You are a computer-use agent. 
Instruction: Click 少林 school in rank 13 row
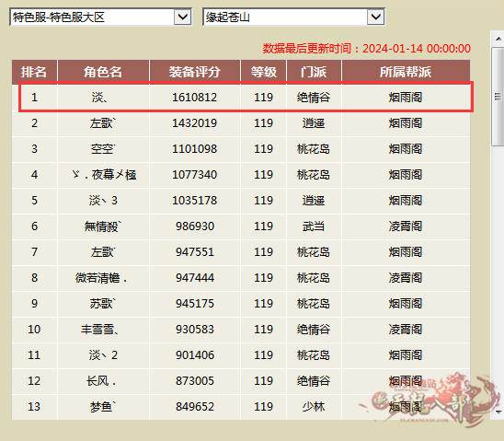coord(314,407)
